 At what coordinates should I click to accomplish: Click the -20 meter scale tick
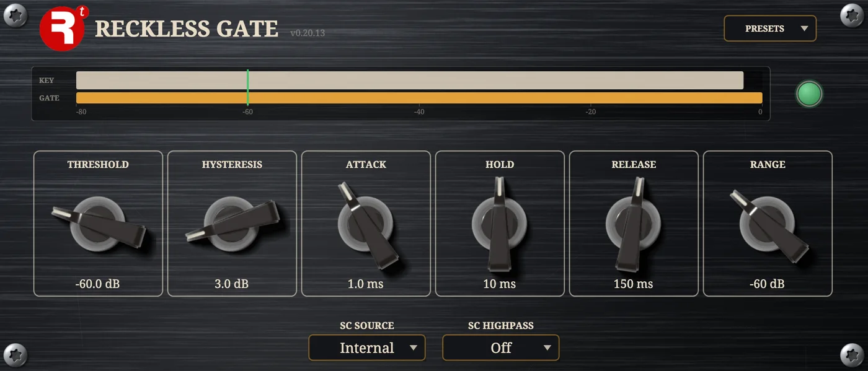coord(591,112)
